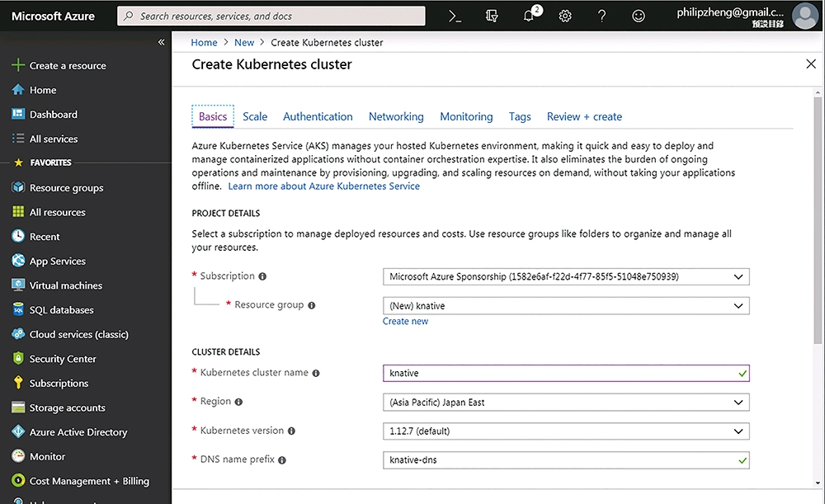This screenshot has width=825, height=504.
Task: Open the account avatar menu
Action: [805, 16]
